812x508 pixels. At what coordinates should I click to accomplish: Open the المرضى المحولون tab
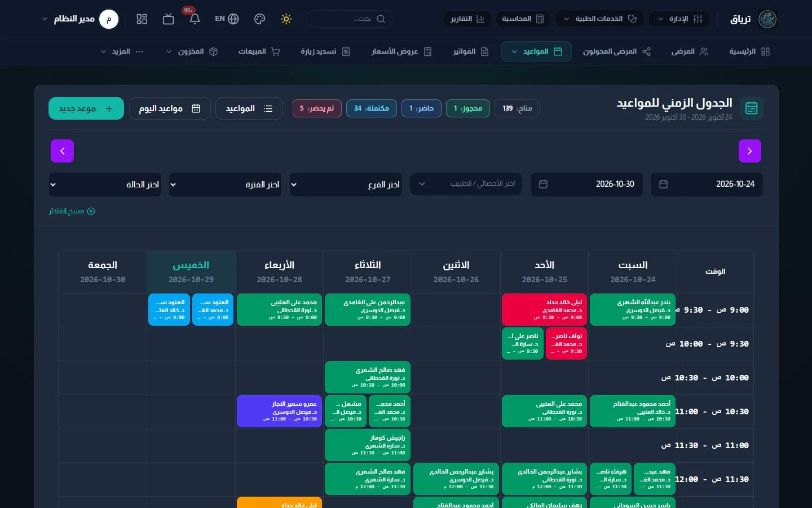pyautogui.click(x=617, y=51)
